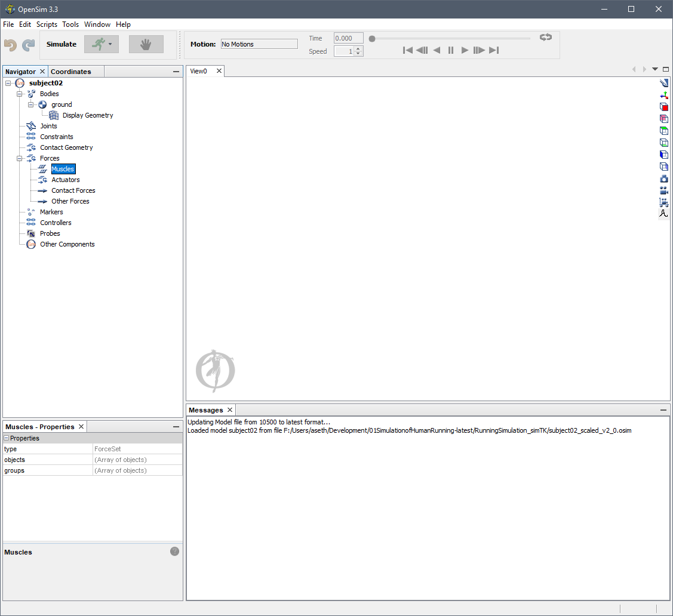Screen dimensions: 673x616
Task: View scene from +Z direction cube
Action: tap(663, 154)
